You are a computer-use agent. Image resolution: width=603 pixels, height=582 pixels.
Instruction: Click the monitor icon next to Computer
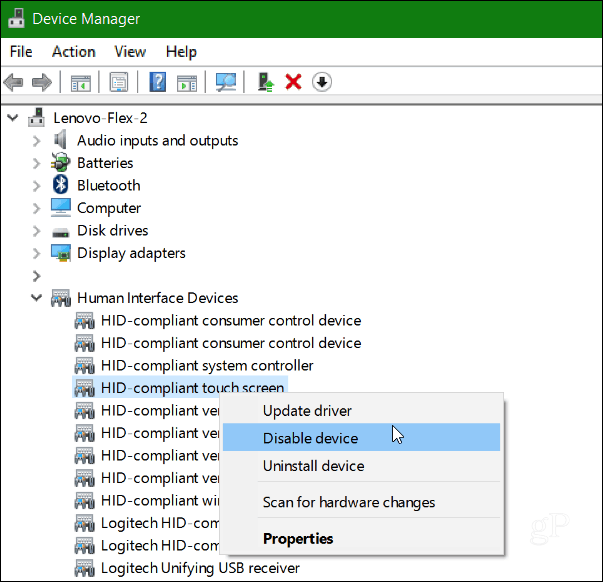click(x=61, y=207)
